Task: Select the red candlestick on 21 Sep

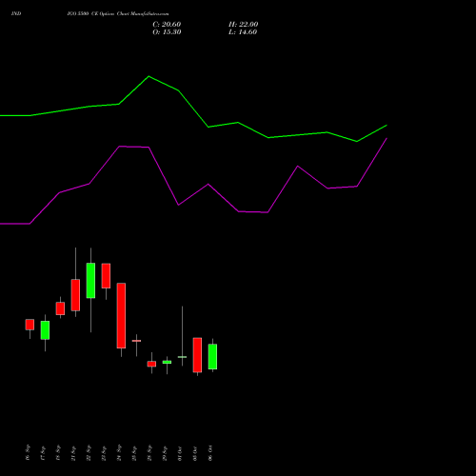Action: pos(75,295)
